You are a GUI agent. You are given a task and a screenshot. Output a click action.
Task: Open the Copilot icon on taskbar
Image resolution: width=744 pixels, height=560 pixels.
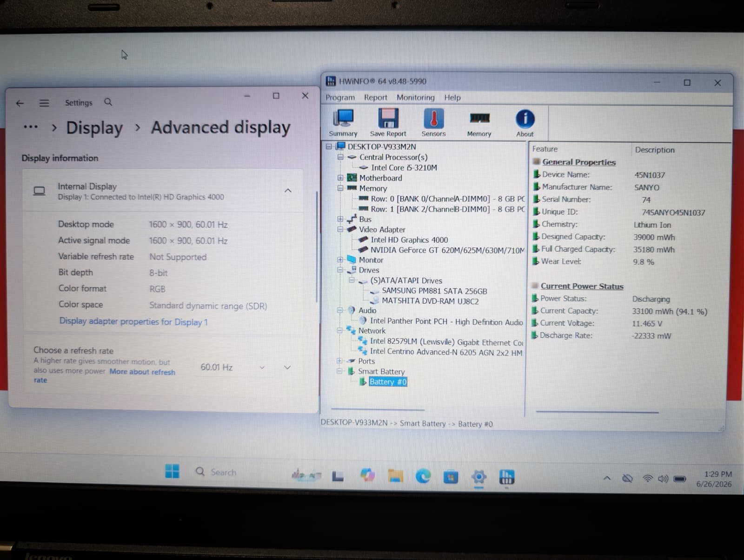coord(367,475)
